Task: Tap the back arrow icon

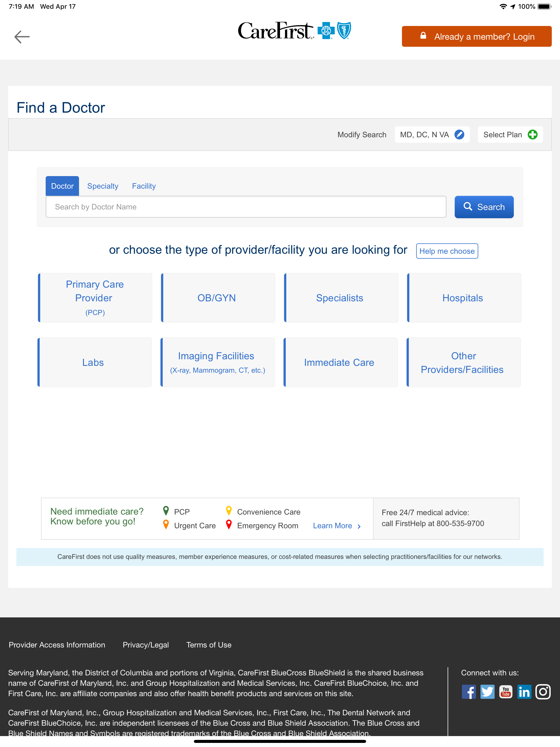Action: point(22,37)
